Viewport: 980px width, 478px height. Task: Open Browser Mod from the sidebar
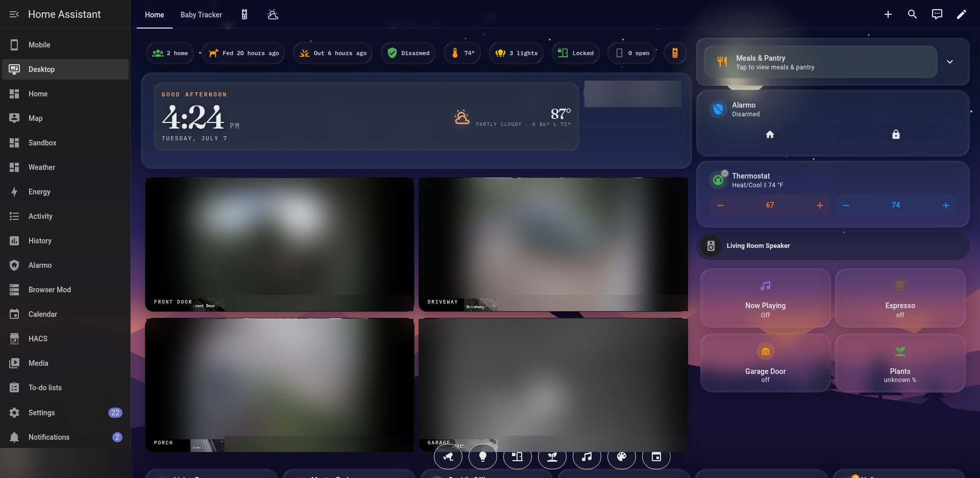coord(65,290)
